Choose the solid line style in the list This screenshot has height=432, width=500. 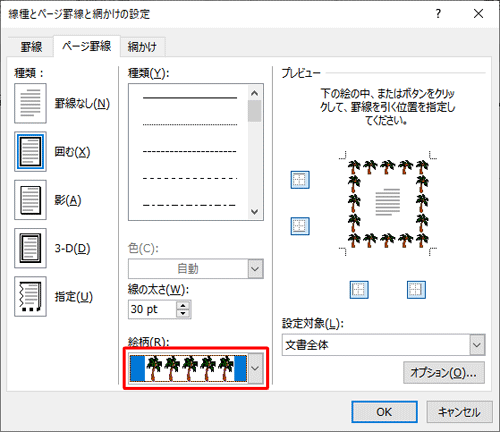190,98
